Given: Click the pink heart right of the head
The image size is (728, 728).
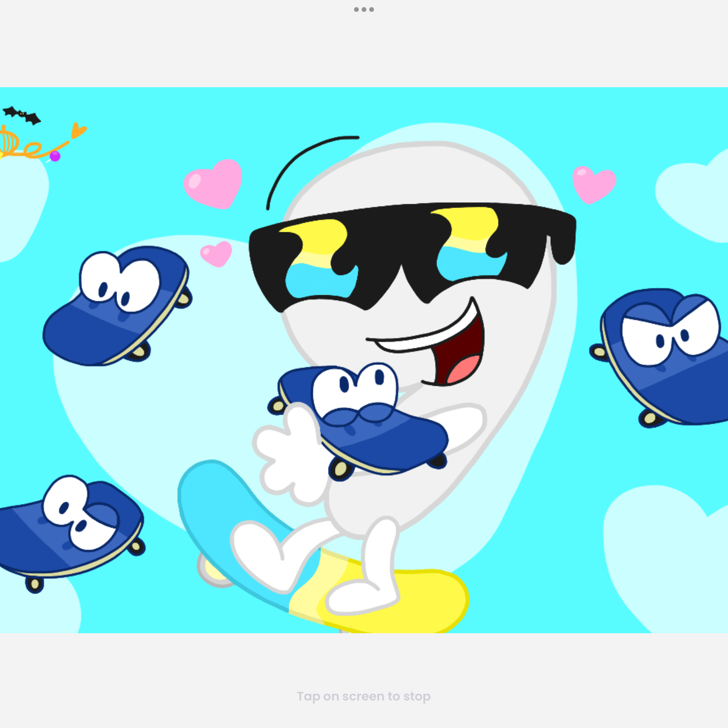Looking at the screenshot, I should [x=593, y=184].
